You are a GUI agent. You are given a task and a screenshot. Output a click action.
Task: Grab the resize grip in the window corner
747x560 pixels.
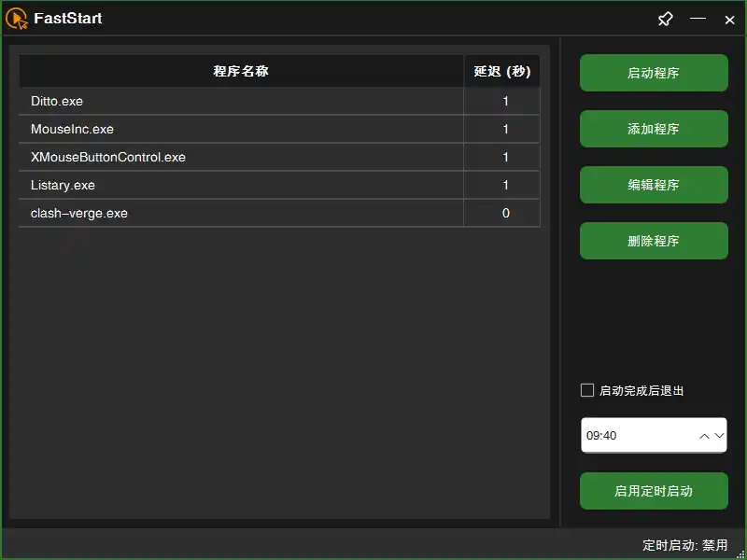click(740, 553)
